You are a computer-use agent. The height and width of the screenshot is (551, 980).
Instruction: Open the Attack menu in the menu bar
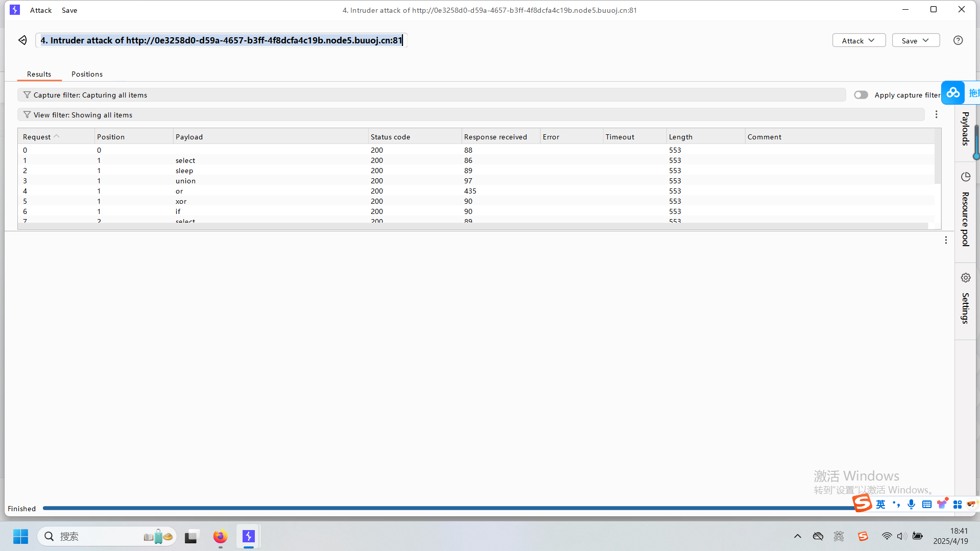click(41, 10)
